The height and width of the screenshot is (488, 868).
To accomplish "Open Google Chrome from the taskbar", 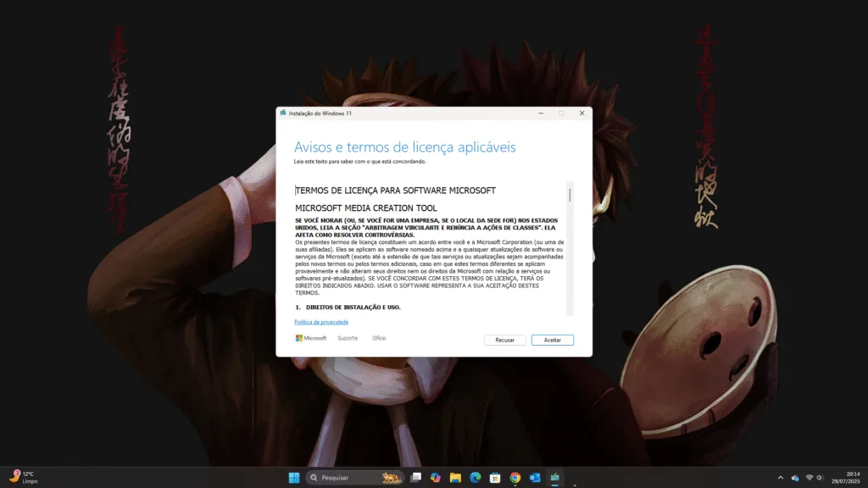I will [x=515, y=478].
